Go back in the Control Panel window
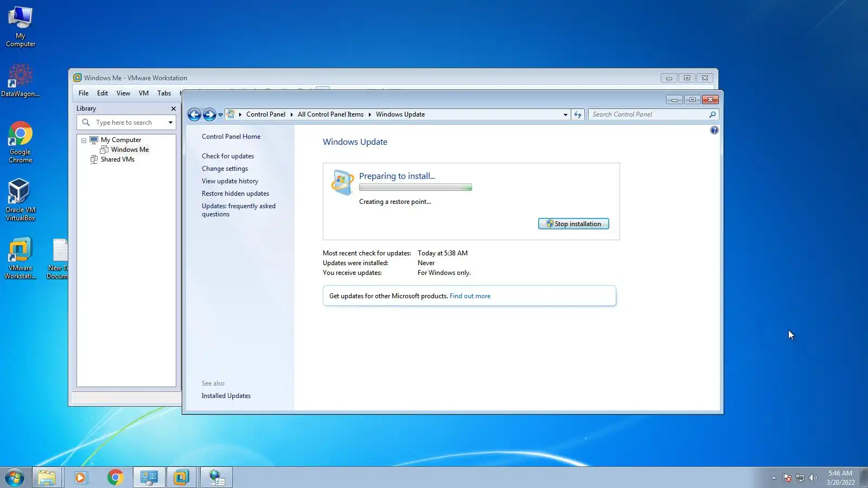Viewport: 868px width, 488px height. (194, 114)
